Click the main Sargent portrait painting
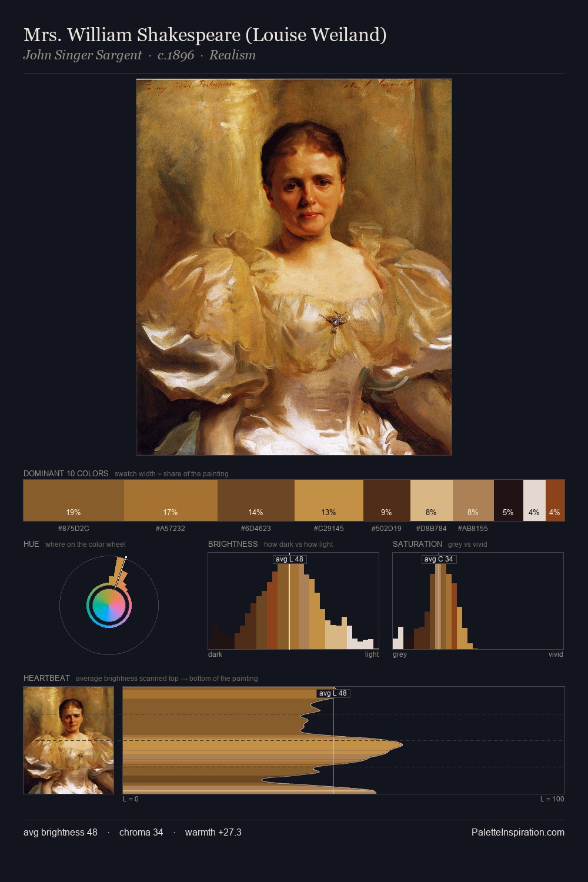 click(294, 267)
